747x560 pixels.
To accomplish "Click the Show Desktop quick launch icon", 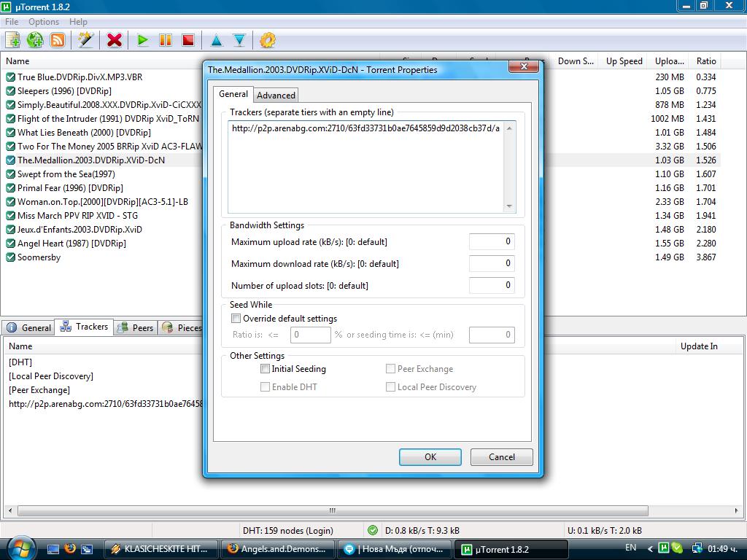I will click(x=53, y=549).
